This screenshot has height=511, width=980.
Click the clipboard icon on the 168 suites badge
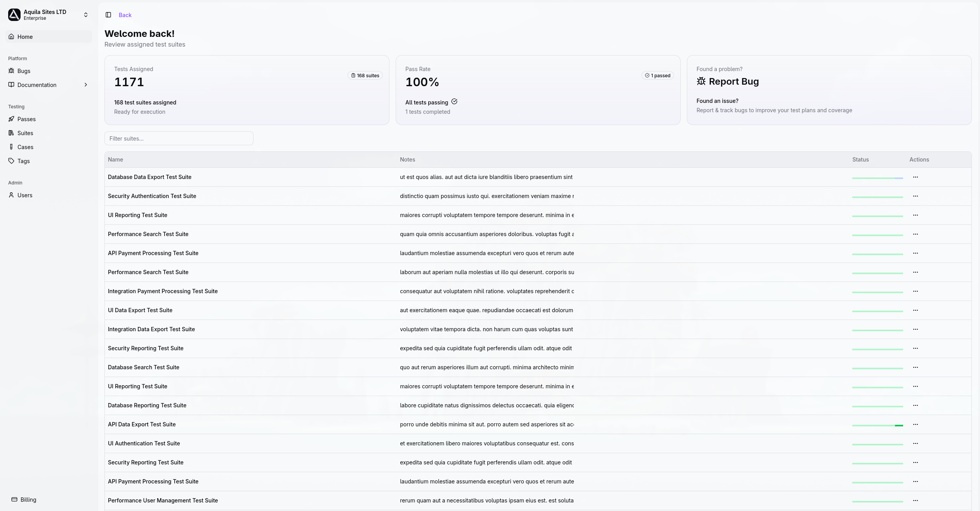pos(353,75)
